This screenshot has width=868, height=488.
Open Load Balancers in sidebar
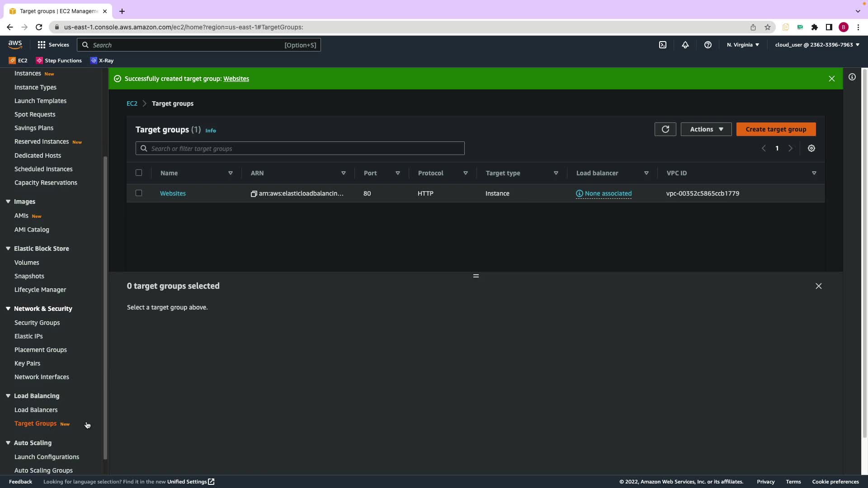click(x=36, y=410)
